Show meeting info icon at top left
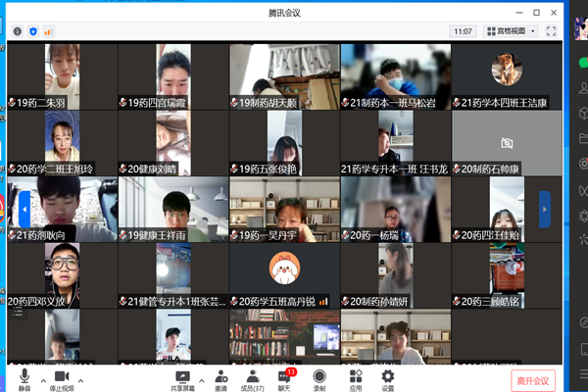 (x=17, y=31)
